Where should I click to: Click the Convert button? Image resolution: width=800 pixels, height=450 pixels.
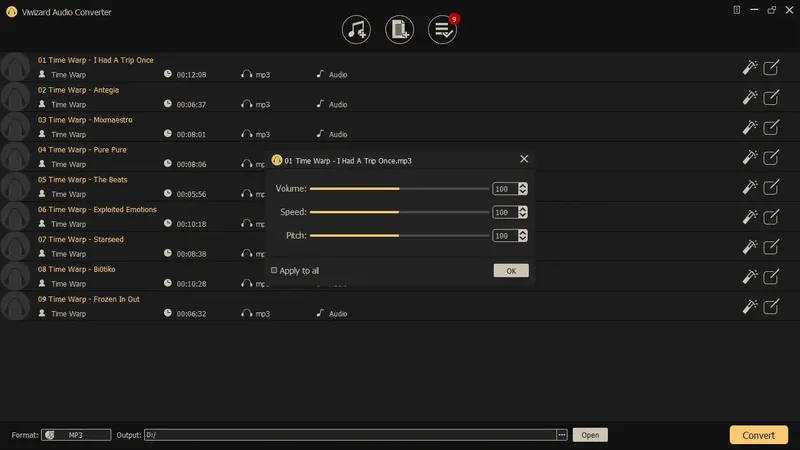coord(758,435)
